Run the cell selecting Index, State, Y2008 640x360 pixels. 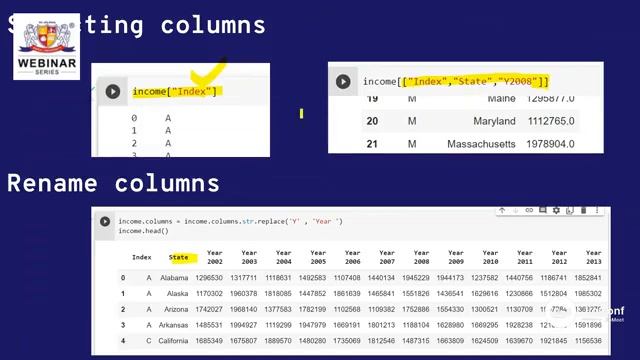pyautogui.click(x=343, y=82)
